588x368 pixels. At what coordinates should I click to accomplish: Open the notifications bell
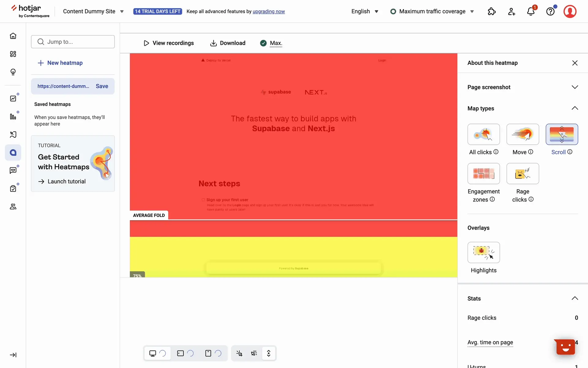tap(531, 11)
